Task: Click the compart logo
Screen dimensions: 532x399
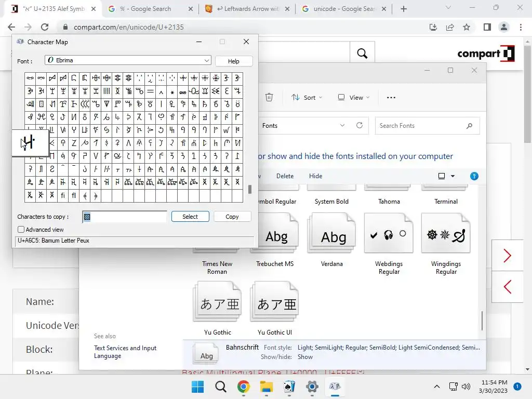Action: [x=486, y=54]
